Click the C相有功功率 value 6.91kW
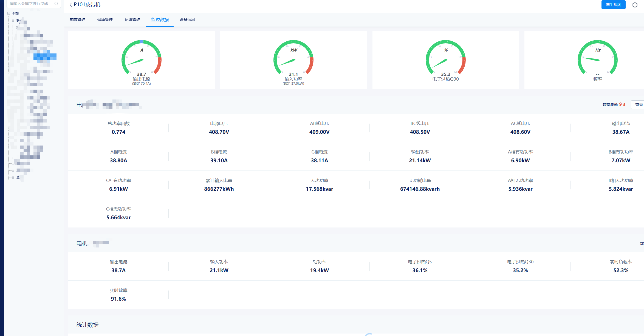 pos(118,189)
